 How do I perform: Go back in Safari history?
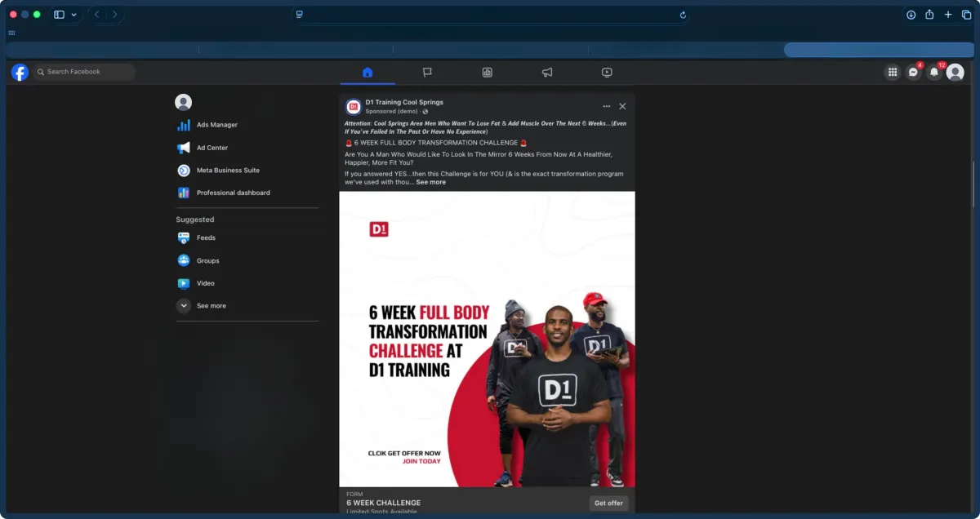tap(97, 15)
